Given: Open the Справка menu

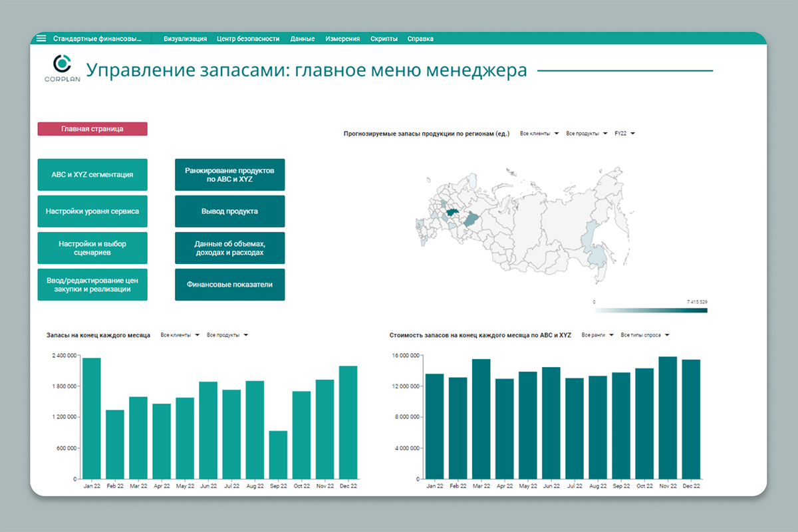Looking at the screenshot, I should point(420,39).
